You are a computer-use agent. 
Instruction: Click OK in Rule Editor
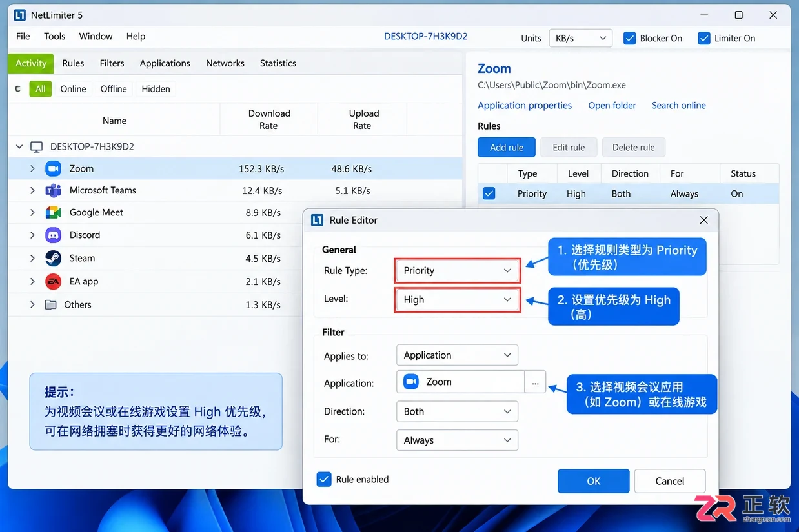(594, 481)
